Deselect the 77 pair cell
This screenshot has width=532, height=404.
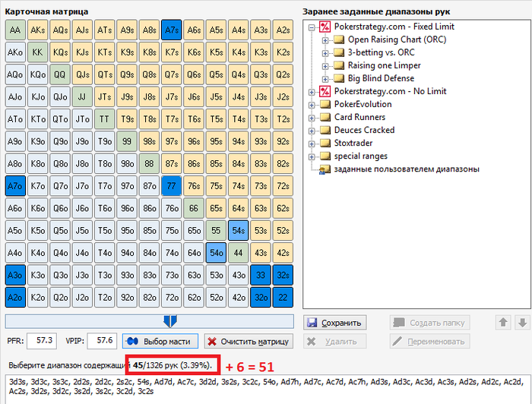coord(171,186)
